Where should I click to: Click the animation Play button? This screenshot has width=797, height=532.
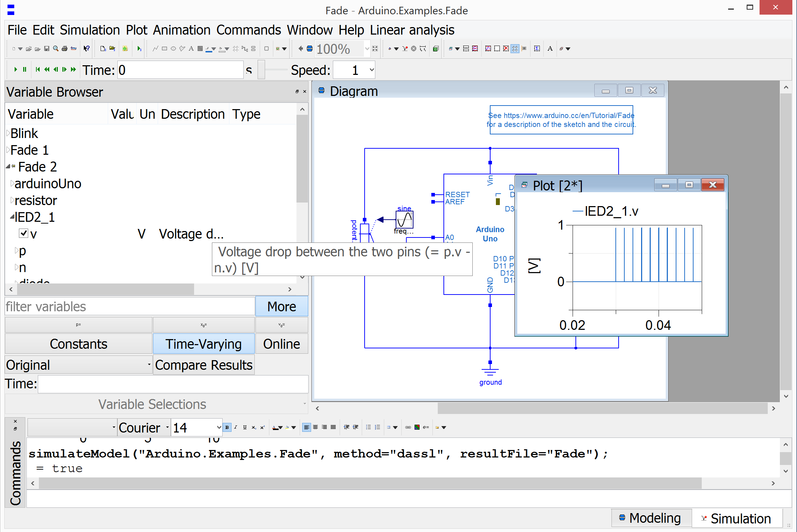click(15, 70)
